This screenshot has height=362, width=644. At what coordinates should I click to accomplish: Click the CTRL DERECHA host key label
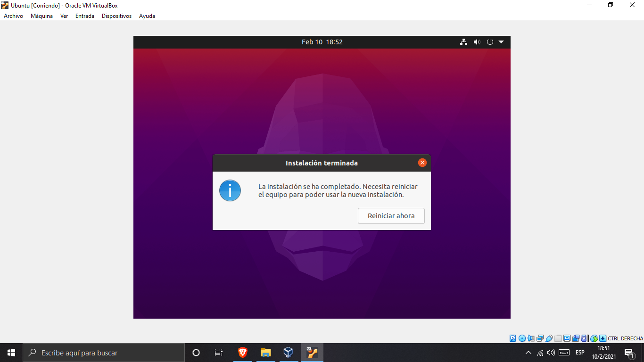[626, 338]
